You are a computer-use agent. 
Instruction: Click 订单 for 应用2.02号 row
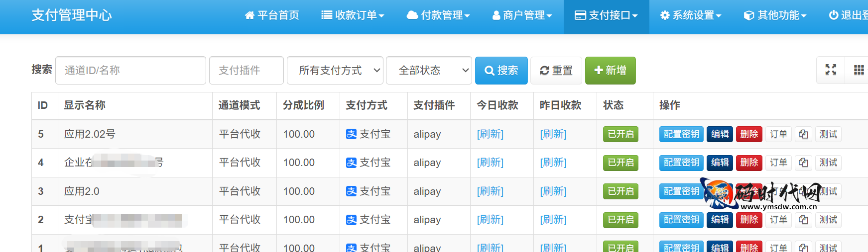click(x=778, y=134)
